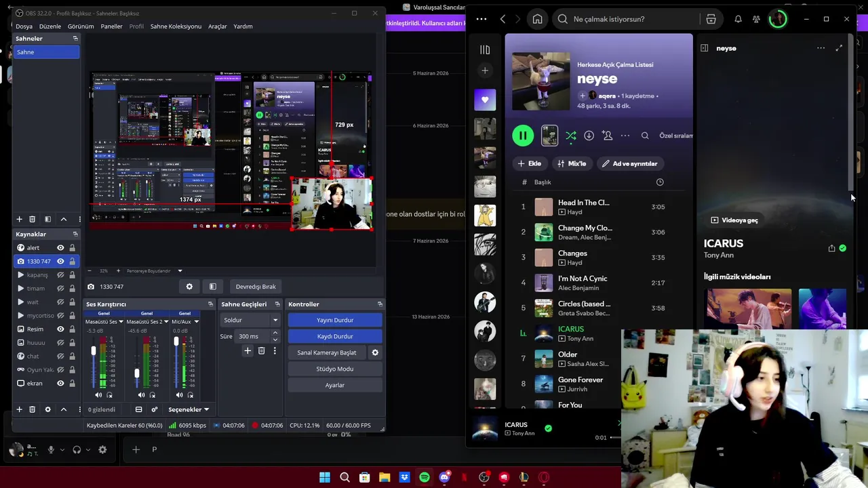The image size is (868, 488).
Task: Open Özel sıralama sort dropdown
Action: click(675, 136)
